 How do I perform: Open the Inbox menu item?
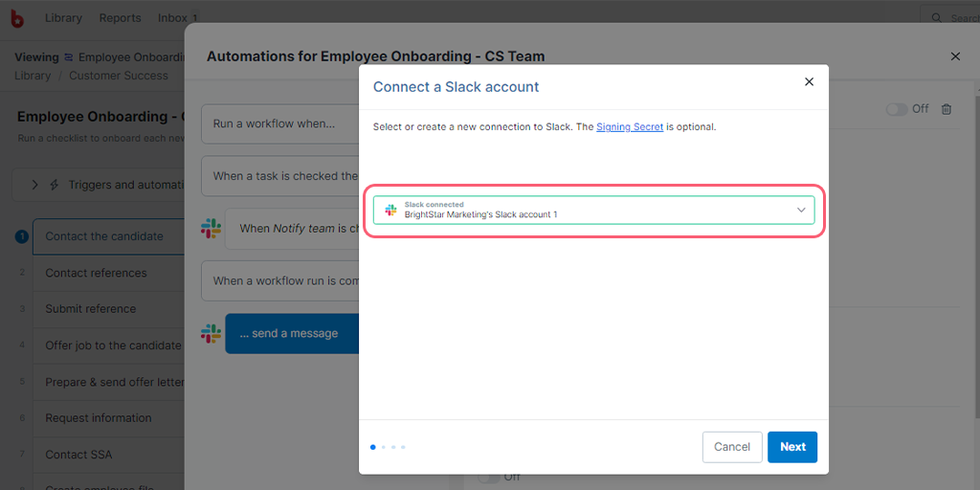tap(178, 18)
